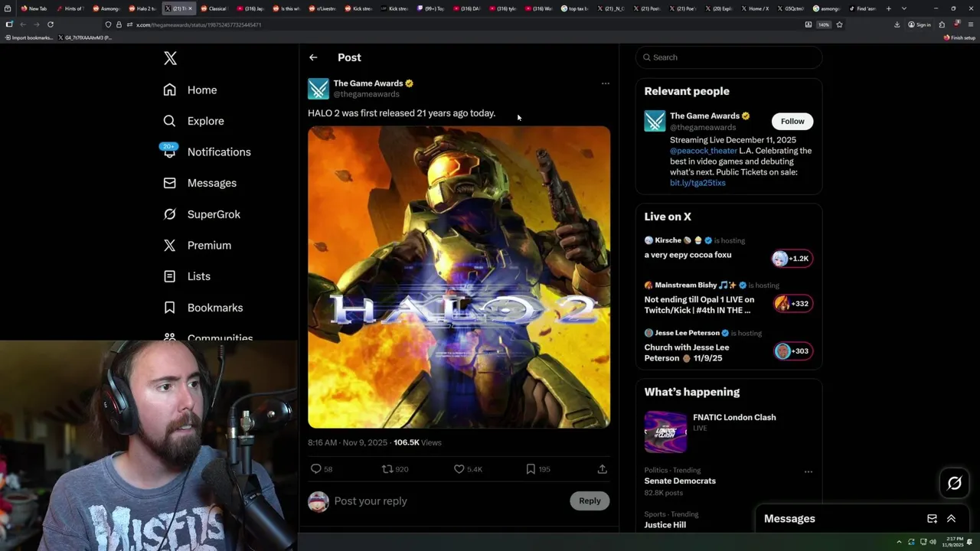
Task: Open Messages in the sidebar
Action: (x=200, y=183)
